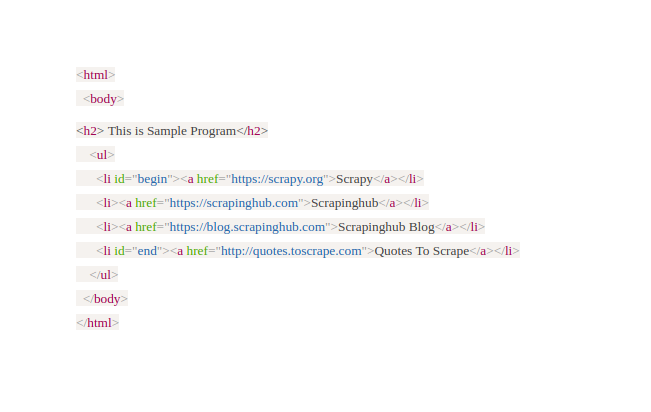This screenshot has width=651, height=412.
Task: Click the "end" id attribute value
Action: pyautogui.click(x=146, y=251)
